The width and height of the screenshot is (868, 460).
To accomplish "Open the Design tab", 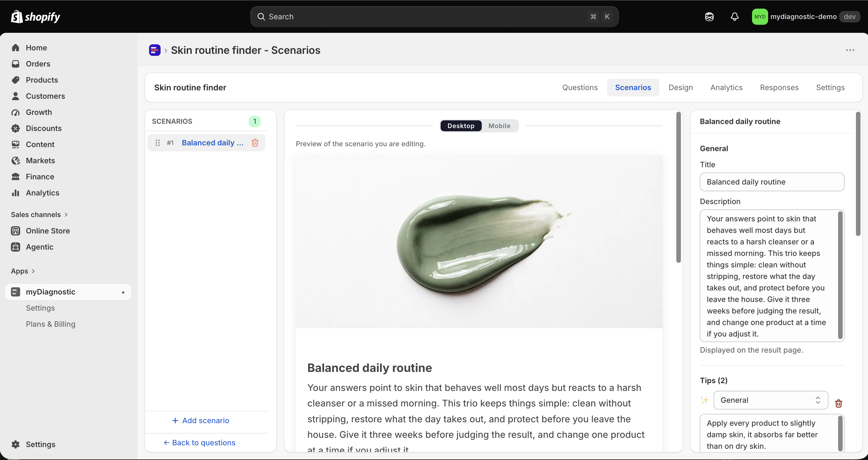I will (x=681, y=88).
